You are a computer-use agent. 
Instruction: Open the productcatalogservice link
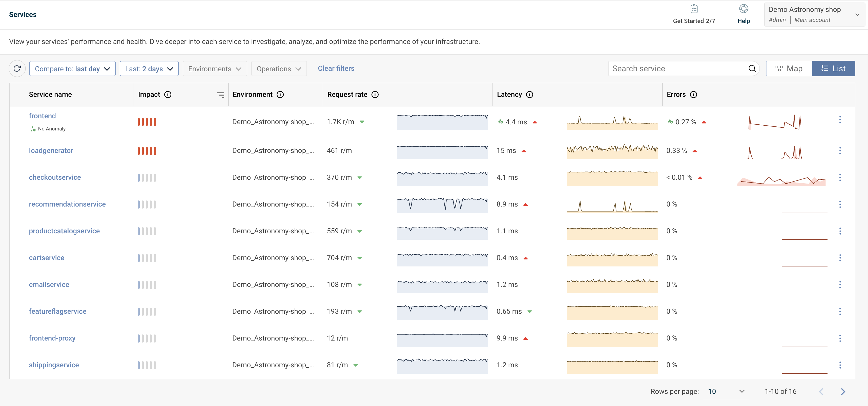(64, 231)
